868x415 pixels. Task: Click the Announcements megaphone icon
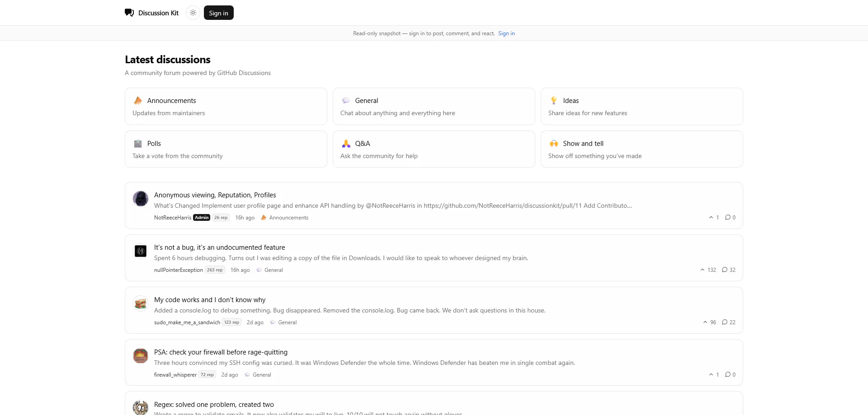[138, 100]
